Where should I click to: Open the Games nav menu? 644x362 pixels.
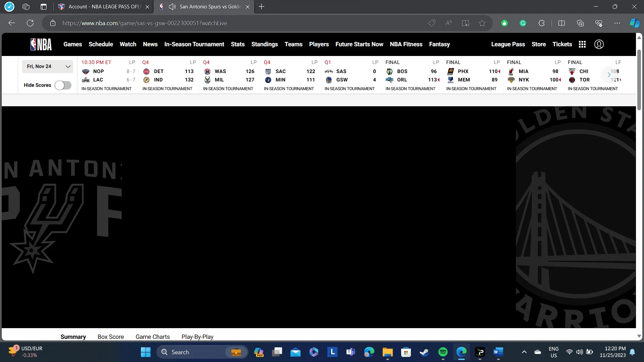72,44
